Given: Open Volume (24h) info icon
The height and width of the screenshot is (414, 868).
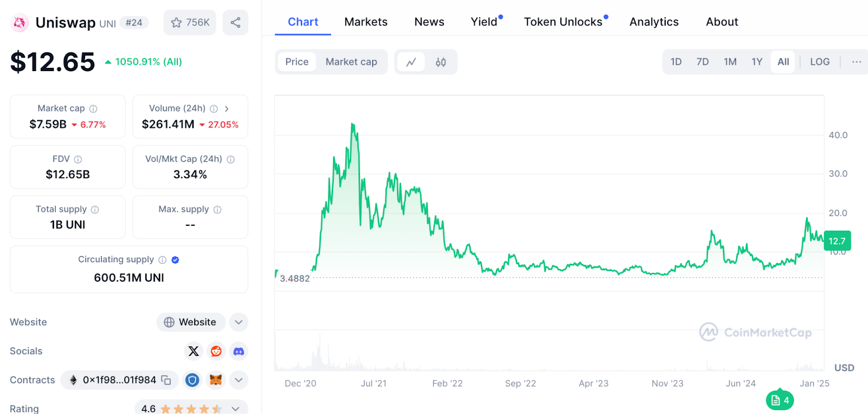Looking at the screenshot, I should pyautogui.click(x=214, y=109).
